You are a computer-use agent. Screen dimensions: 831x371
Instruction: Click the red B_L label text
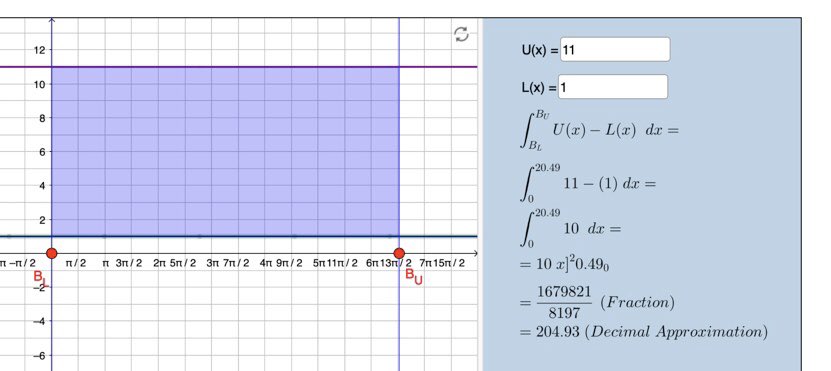(41, 279)
